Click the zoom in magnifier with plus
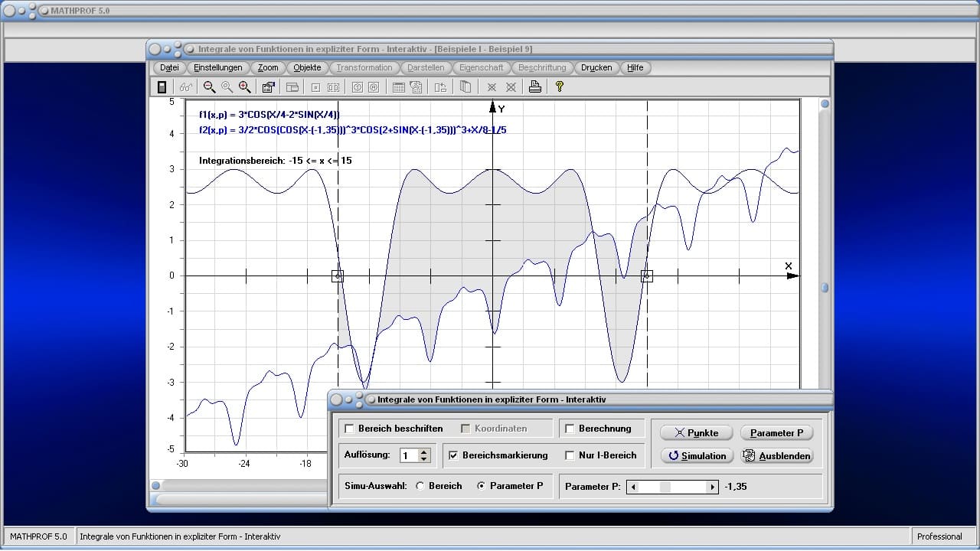Screen dimensions: 980x551 coord(244,87)
